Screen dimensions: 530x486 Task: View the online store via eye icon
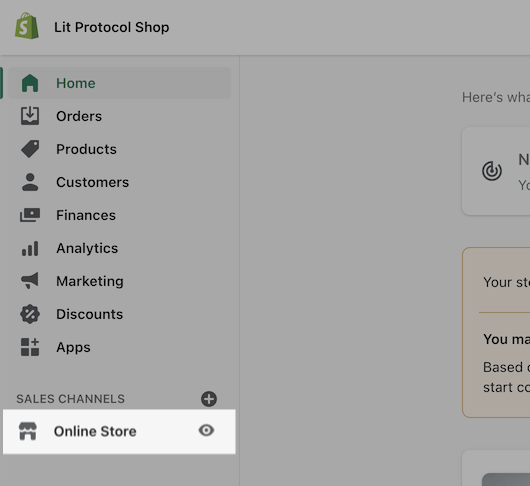206,431
